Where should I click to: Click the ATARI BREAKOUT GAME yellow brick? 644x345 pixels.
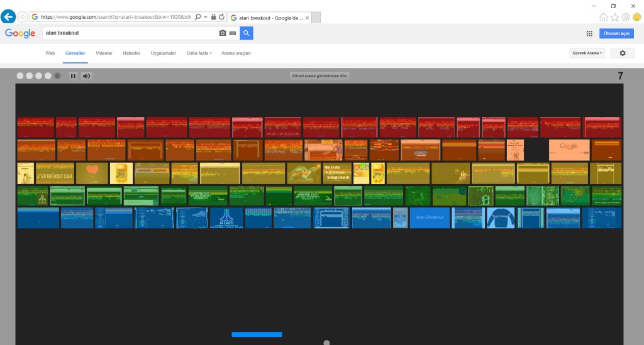[x=55, y=173]
